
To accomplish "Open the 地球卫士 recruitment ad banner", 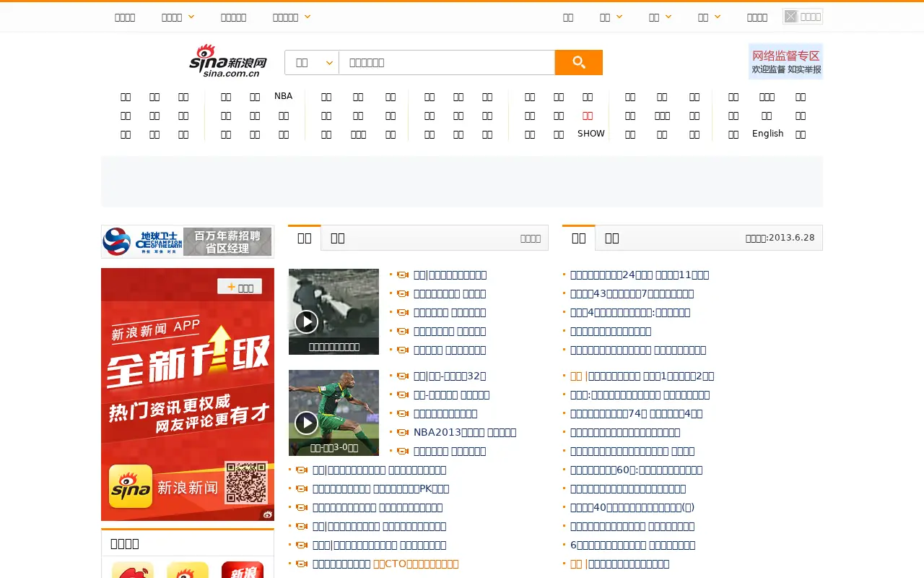I will coord(188,241).
